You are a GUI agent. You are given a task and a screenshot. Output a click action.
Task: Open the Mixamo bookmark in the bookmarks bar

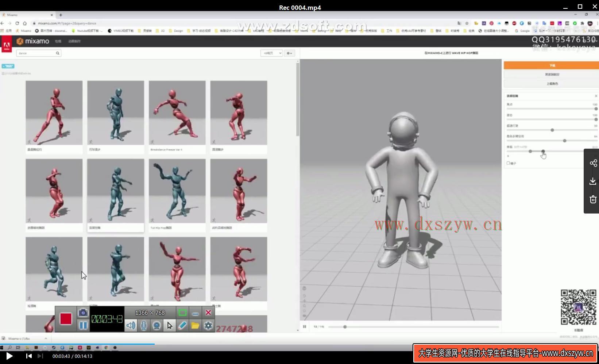click(x=23, y=31)
